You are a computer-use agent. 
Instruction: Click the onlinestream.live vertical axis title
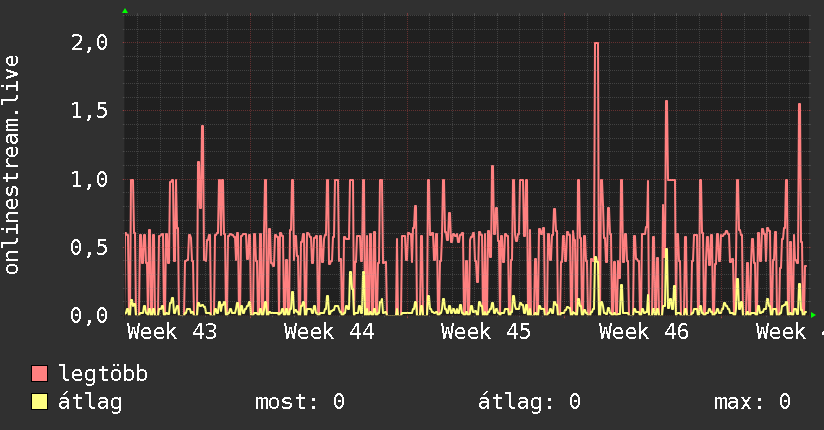click(x=11, y=165)
